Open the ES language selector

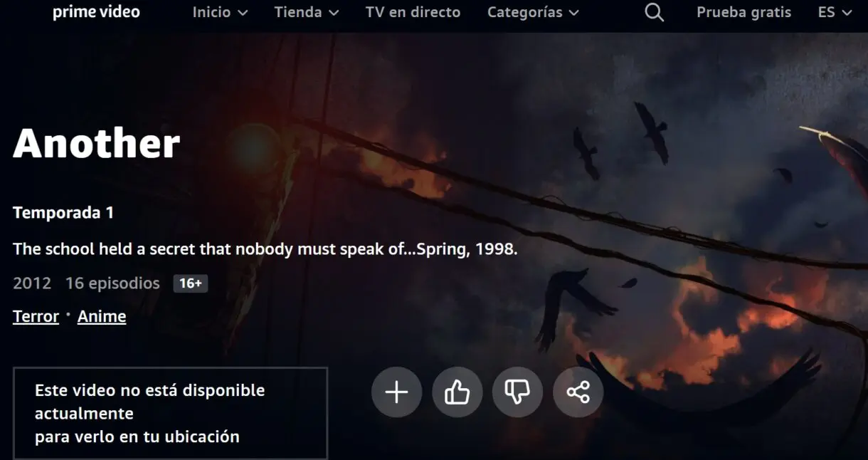pos(835,12)
